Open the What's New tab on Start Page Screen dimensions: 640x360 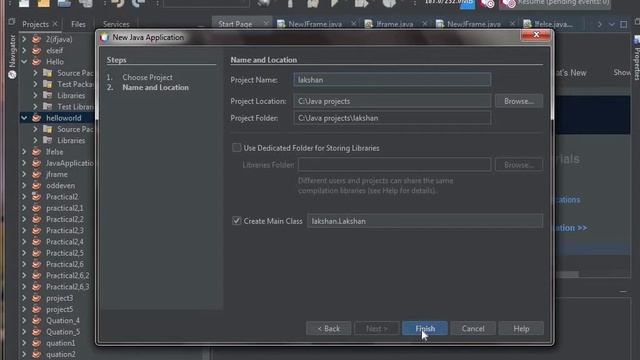click(x=570, y=73)
